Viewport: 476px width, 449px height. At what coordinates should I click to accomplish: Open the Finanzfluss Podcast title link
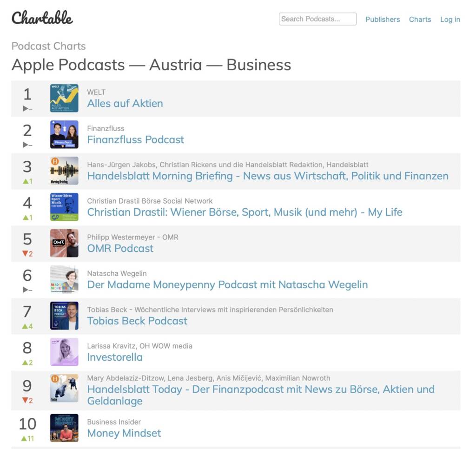tap(136, 140)
